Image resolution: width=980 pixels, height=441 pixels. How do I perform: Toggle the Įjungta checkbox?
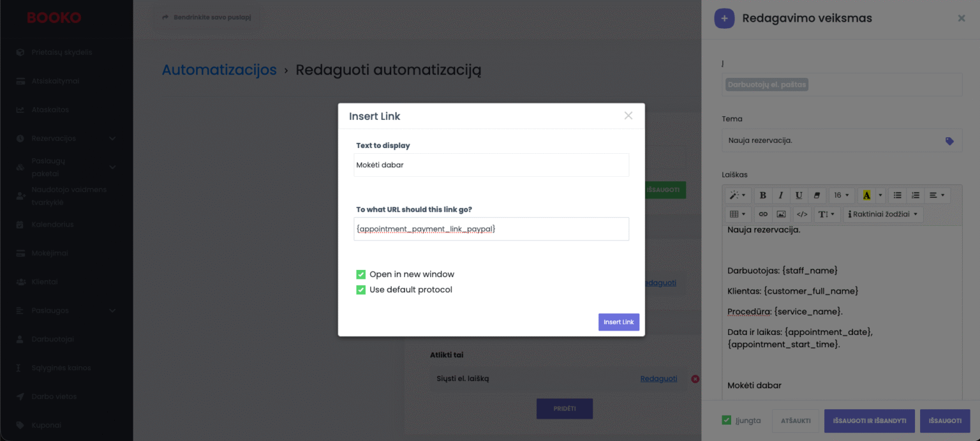click(x=726, y=420)
